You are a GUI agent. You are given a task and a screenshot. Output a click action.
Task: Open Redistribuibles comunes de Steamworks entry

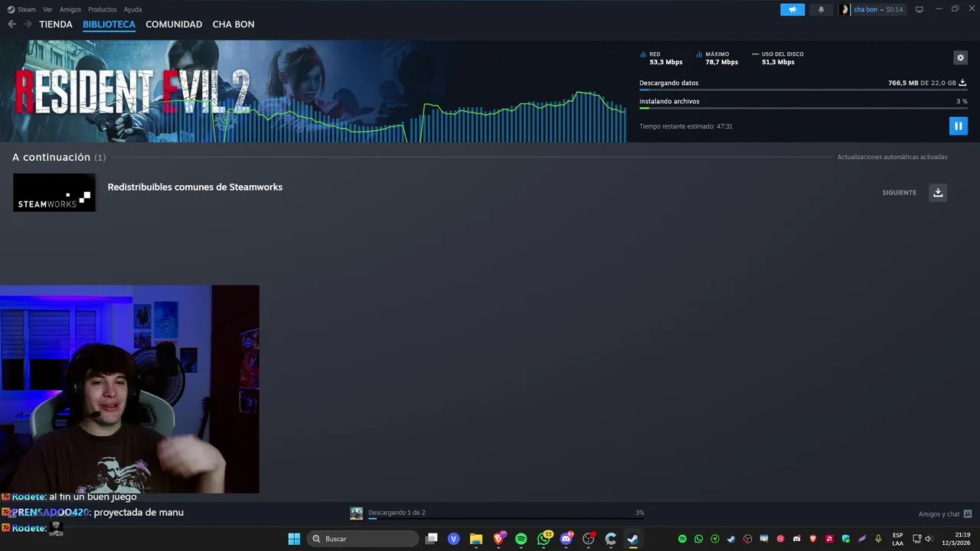tap(194, 187)
